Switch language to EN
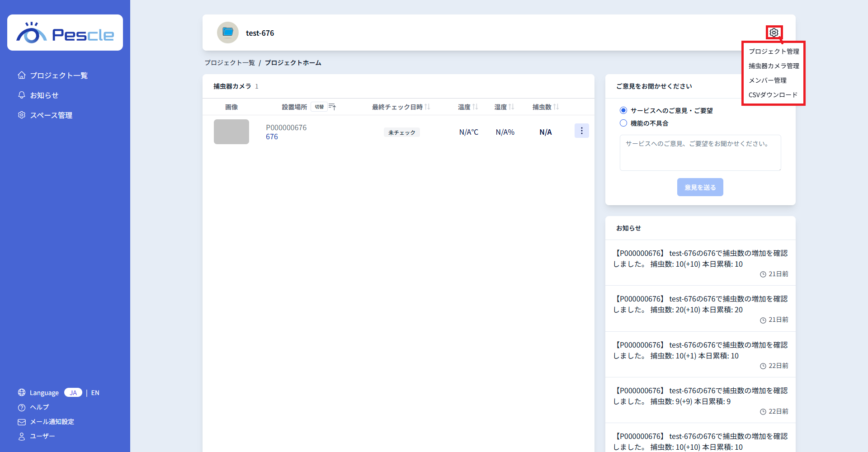The width and height of the screenshot is (868, 452). pyautogui.click(x=95, y=393)
